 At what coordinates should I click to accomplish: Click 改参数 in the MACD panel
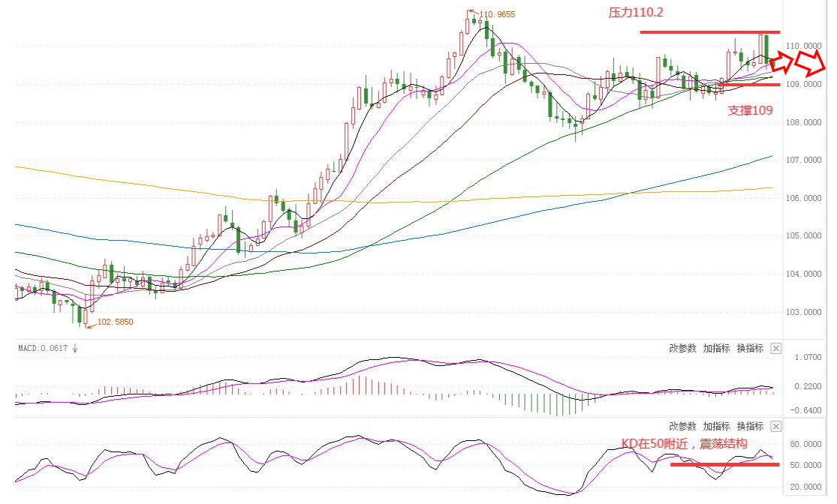682,349
